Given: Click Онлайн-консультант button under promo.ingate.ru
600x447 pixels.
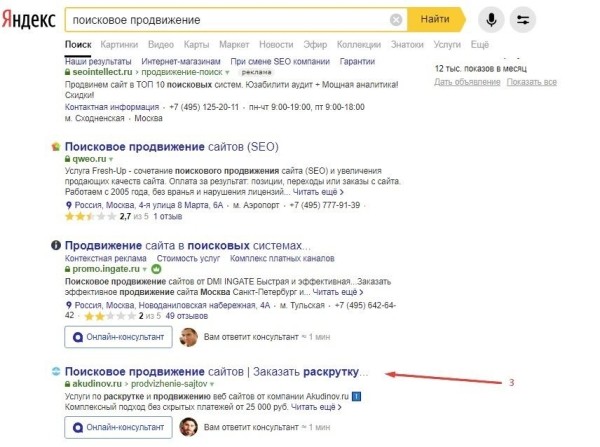Looking at the screenshot, I should click(118, 337).
